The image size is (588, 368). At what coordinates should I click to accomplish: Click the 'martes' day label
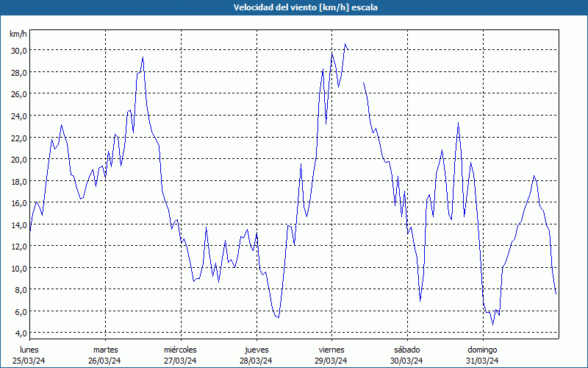(106, 350)
